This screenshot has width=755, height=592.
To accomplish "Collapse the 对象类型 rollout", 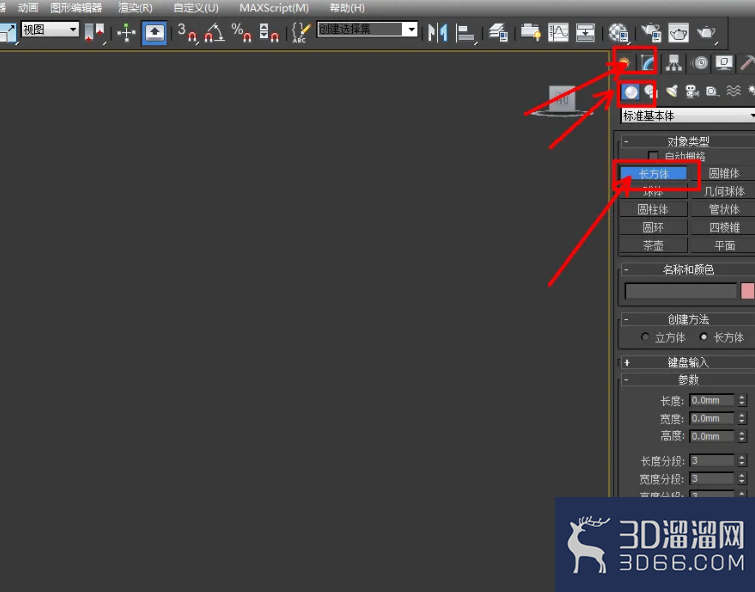I will tap(688, 142).
